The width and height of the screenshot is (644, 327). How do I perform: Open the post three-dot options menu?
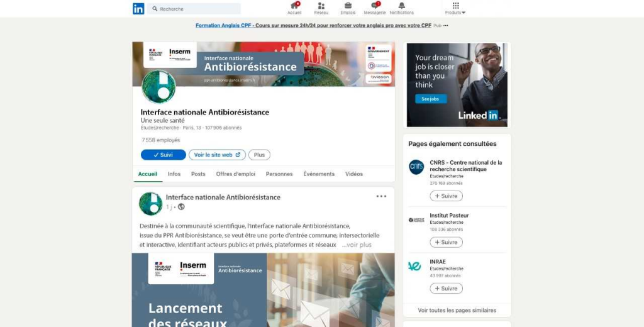(x=381, y=196)
